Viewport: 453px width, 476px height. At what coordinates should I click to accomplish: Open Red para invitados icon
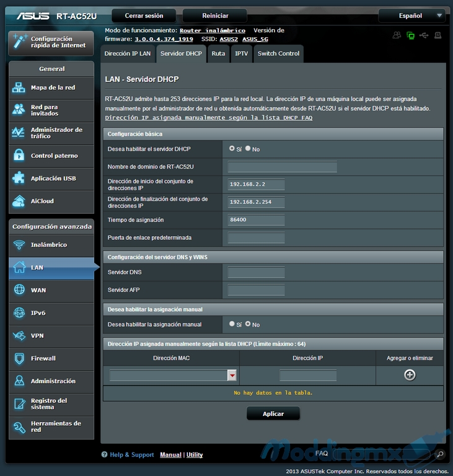[x=19, y=110]
